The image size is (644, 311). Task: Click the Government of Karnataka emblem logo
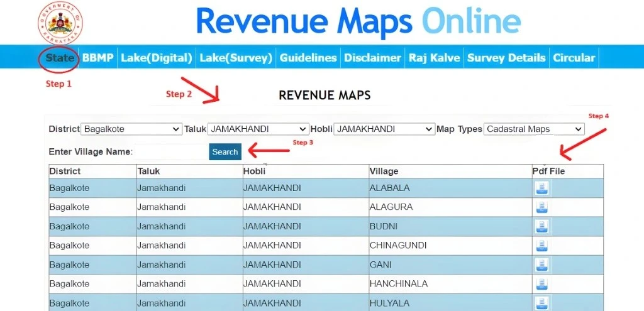pyautogui.click(x=60, y=23)
